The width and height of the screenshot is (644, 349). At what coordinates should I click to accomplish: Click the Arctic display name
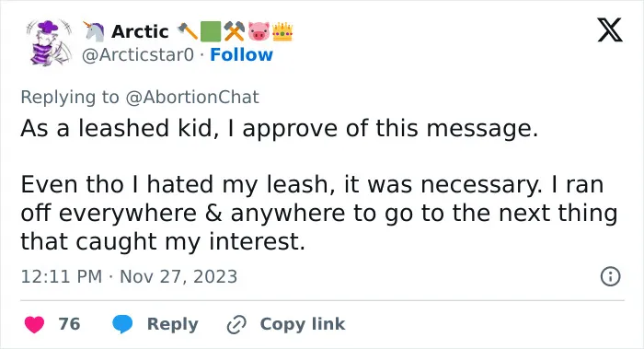[140, 31]
